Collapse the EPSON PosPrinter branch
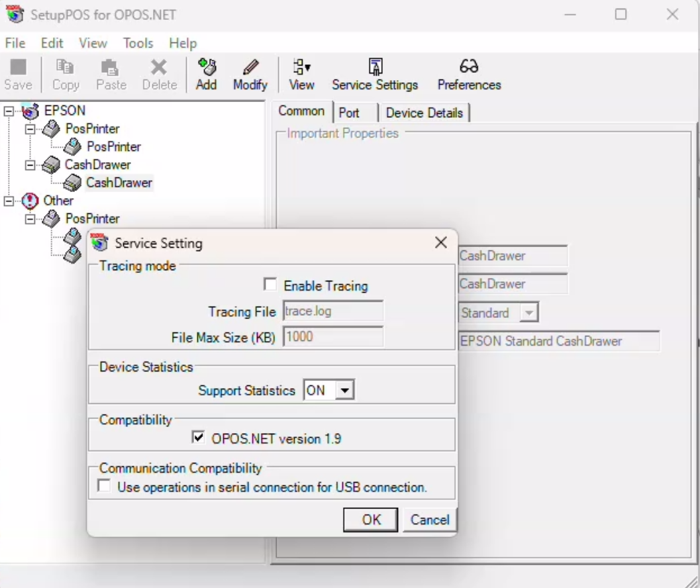700x588 pixels. 30,129
